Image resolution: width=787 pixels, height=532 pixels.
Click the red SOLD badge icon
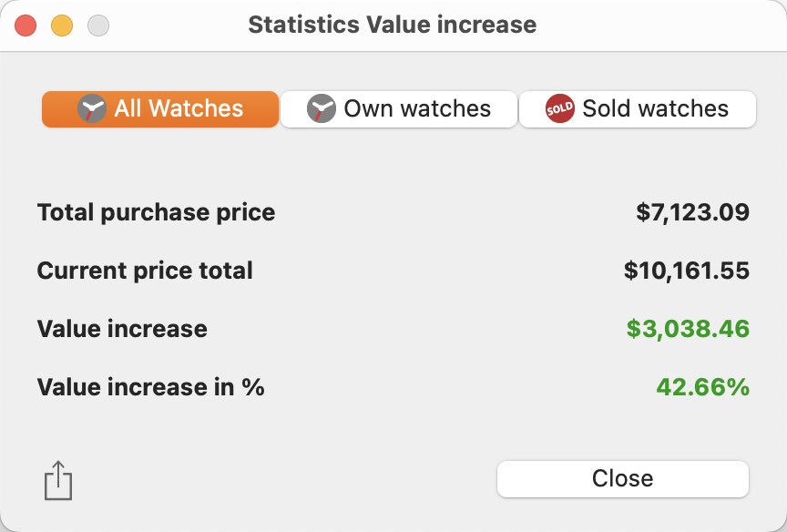click(559, 108)
